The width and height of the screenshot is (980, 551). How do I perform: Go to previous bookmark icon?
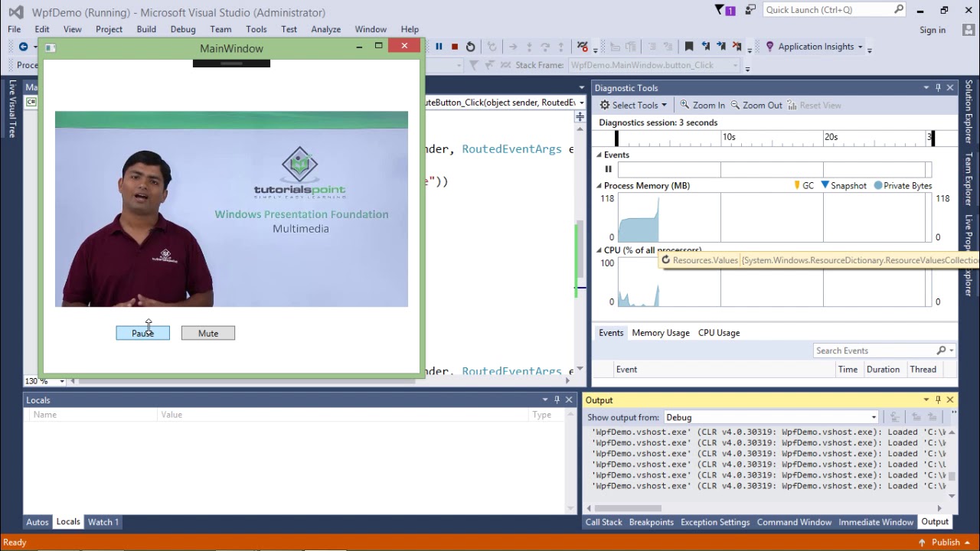coord(706,47)
